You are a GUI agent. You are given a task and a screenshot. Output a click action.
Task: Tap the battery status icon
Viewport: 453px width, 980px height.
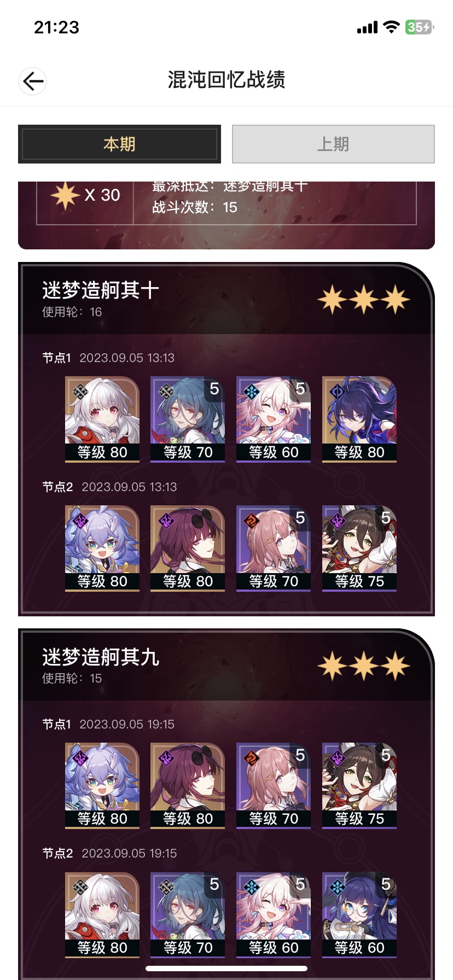(419, 27)
